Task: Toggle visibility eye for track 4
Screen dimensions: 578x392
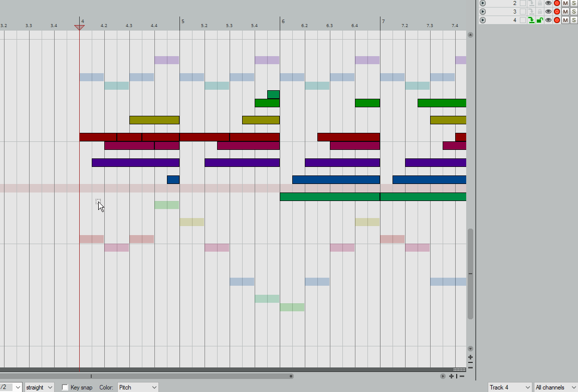Action: pos(548,20)
